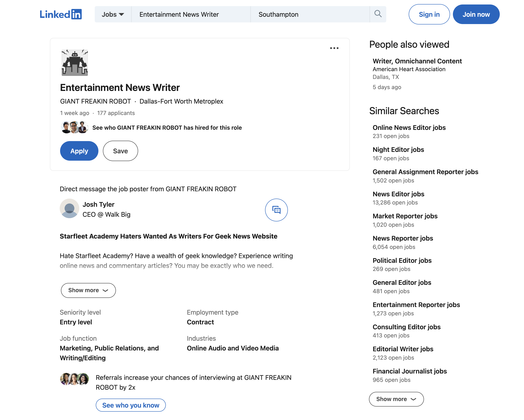The height and width of the screenshot is (420, 524).
Task: Open Writer, Omnichannel Content job listing
Action: pos(417,61)
